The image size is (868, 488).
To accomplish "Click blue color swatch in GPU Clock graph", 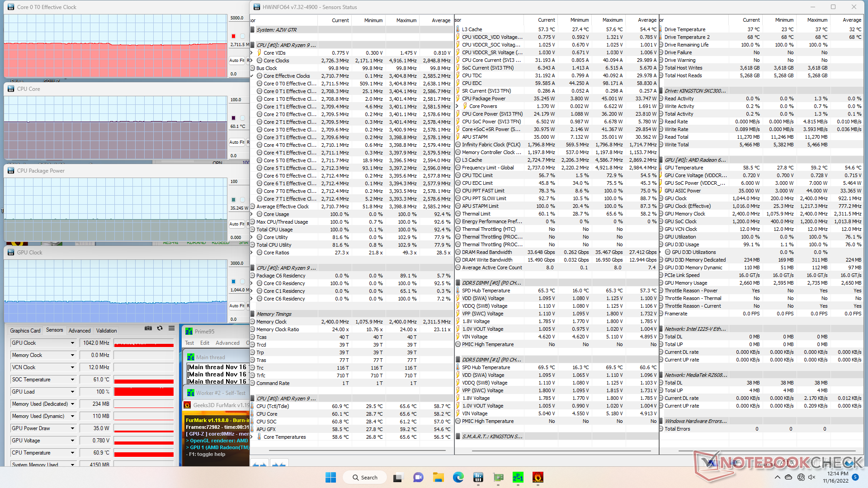I will 233,282.
